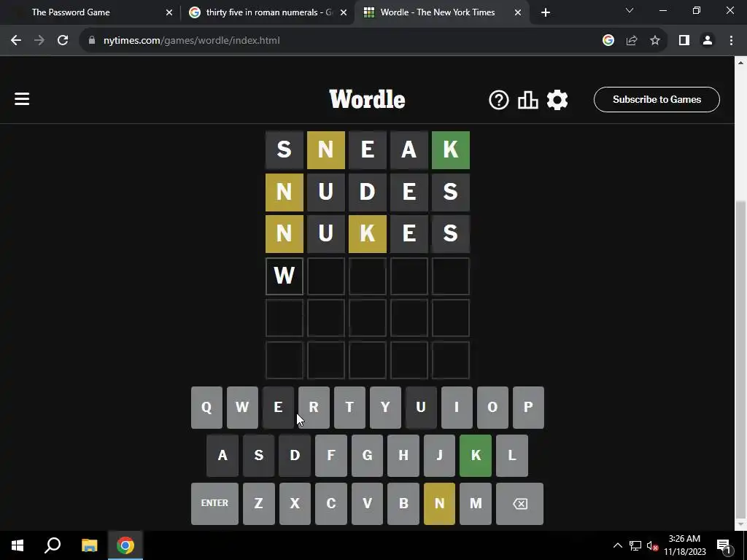
Task: Tap the dark S key on keyboard
Action: click(259, 456)
